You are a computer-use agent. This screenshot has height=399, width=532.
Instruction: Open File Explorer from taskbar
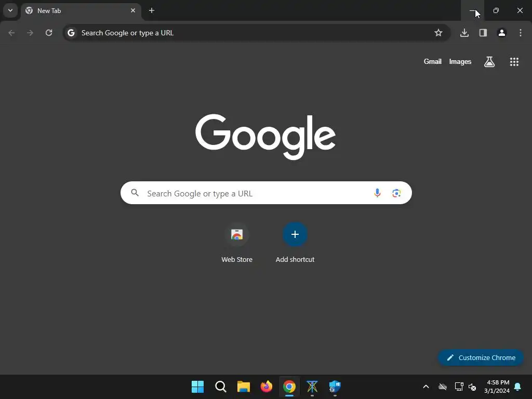tap(243, 387)
